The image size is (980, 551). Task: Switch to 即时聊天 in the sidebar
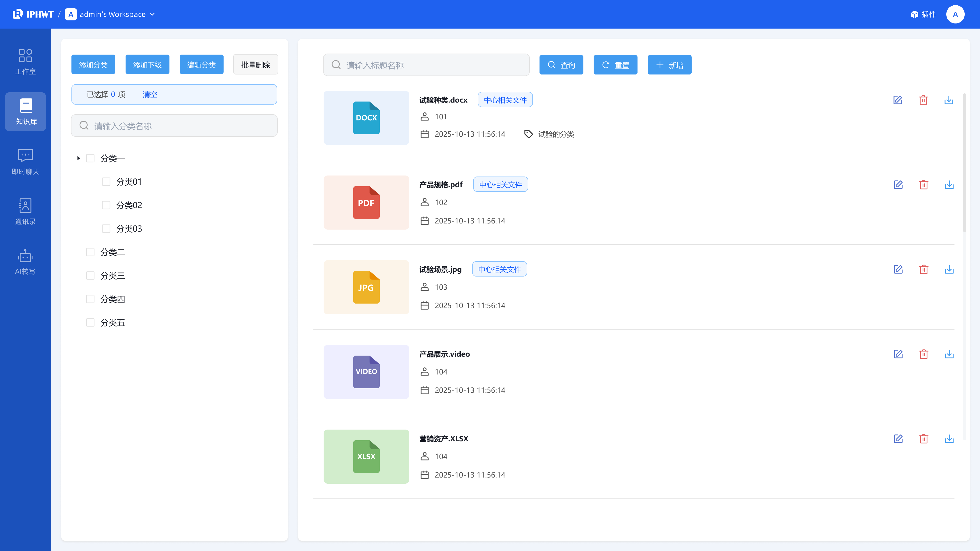click(26, 162)
